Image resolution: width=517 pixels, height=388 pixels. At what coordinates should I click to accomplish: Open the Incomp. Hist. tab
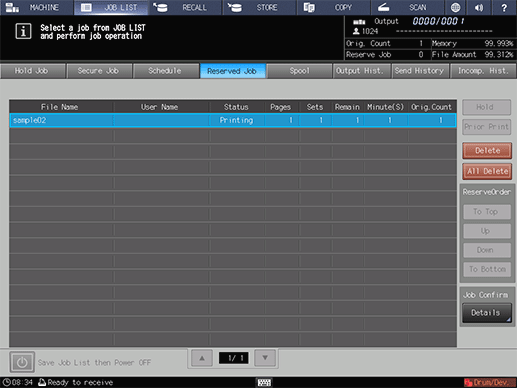coord(483,71)
